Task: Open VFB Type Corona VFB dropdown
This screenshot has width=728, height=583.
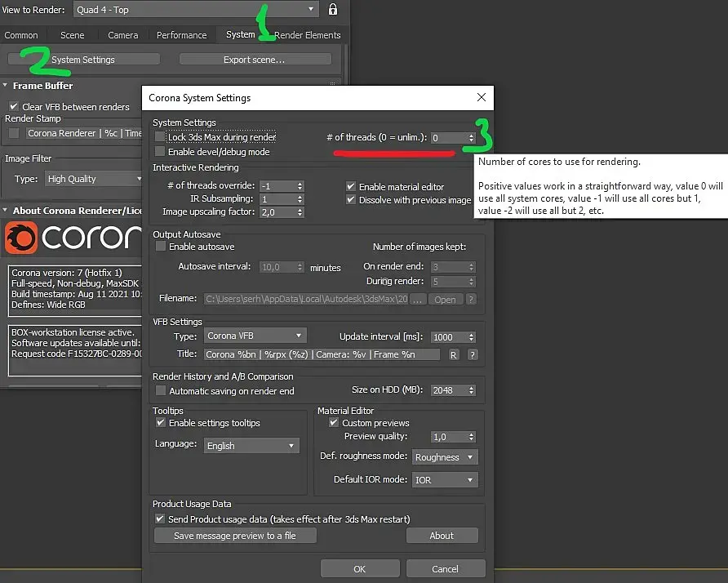Action: click(x=255, y=336)
